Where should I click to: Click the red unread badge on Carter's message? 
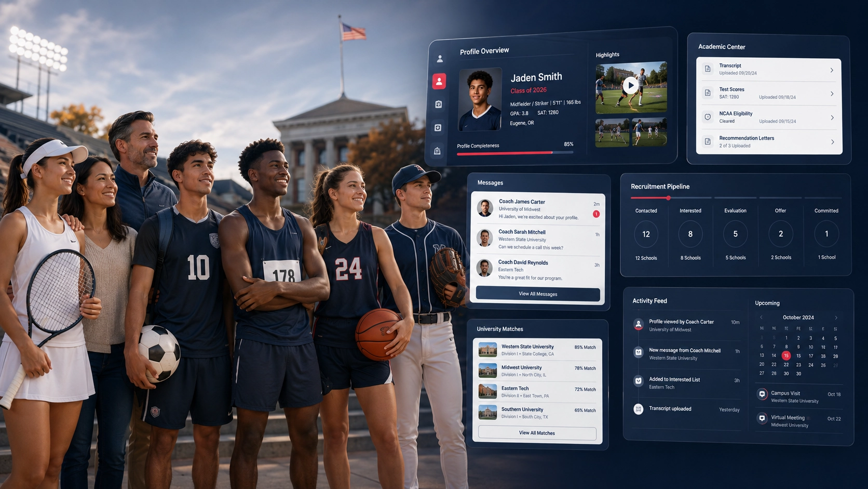[x=596, y=214]
